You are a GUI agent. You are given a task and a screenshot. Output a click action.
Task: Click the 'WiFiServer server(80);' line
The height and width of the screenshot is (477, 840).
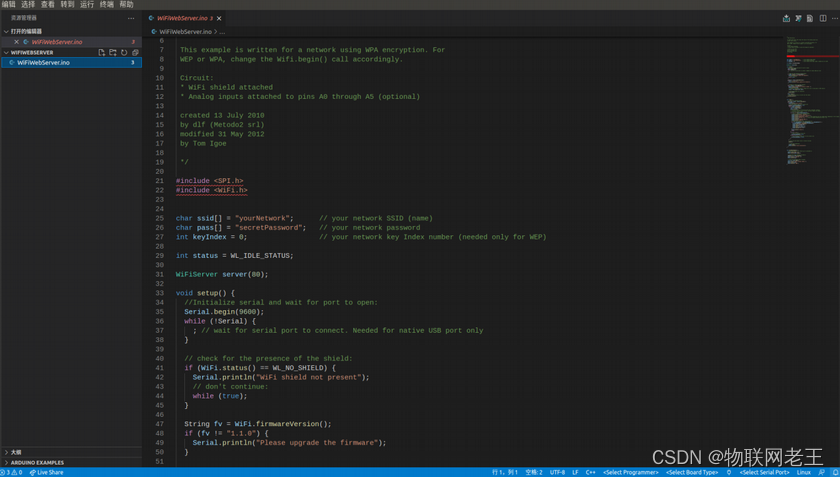coord(222,274)
